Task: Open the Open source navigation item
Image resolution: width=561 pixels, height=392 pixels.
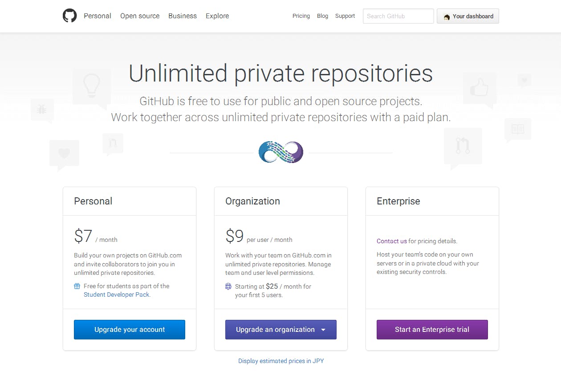Action: click(x=140, y=16)
